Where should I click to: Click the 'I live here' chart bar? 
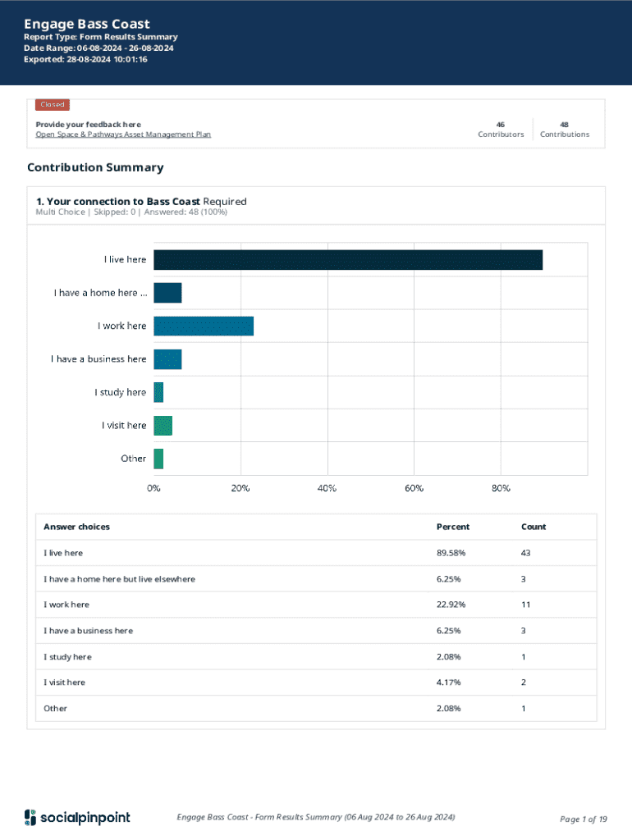coord(348,260)
